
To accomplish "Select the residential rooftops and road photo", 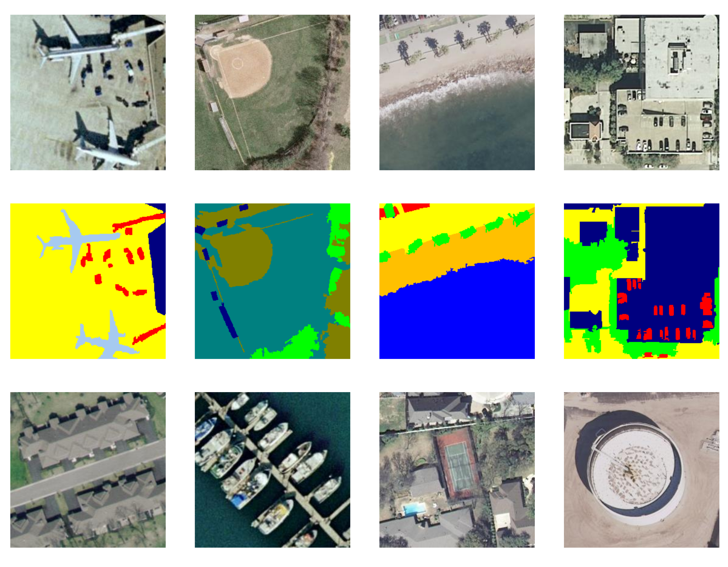I will tap(88, 470).
